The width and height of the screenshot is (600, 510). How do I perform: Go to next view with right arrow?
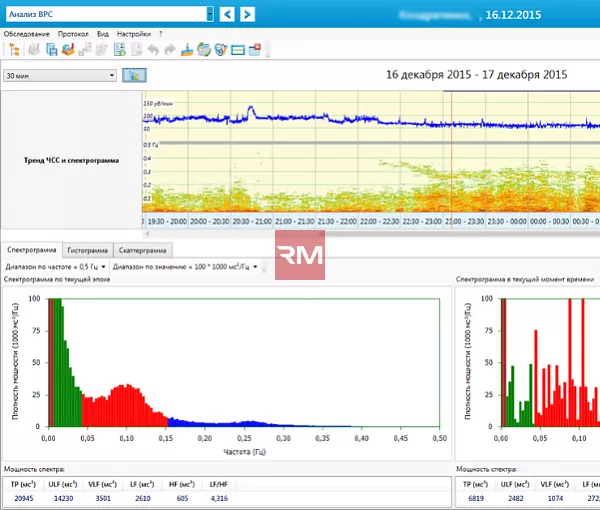pos(248,15)
